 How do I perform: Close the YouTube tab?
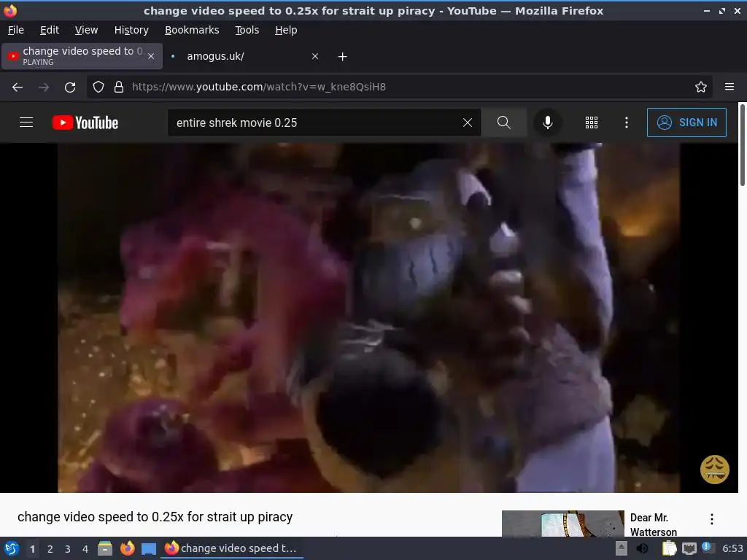pyautogui.click(x=151, y=56)
